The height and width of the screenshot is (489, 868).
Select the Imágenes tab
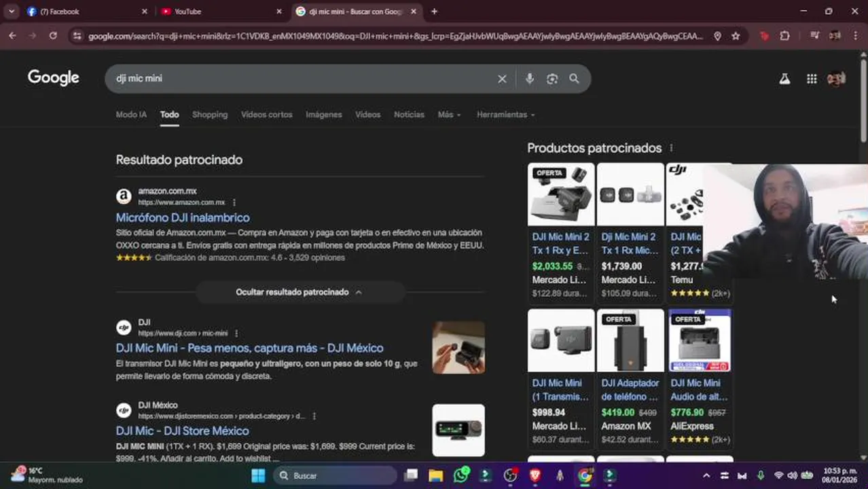pyautogui.click(x=324, y=115)
